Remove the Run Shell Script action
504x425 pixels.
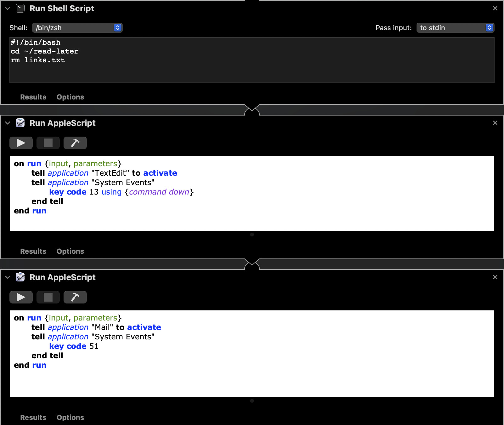click(x=495, y=8)
